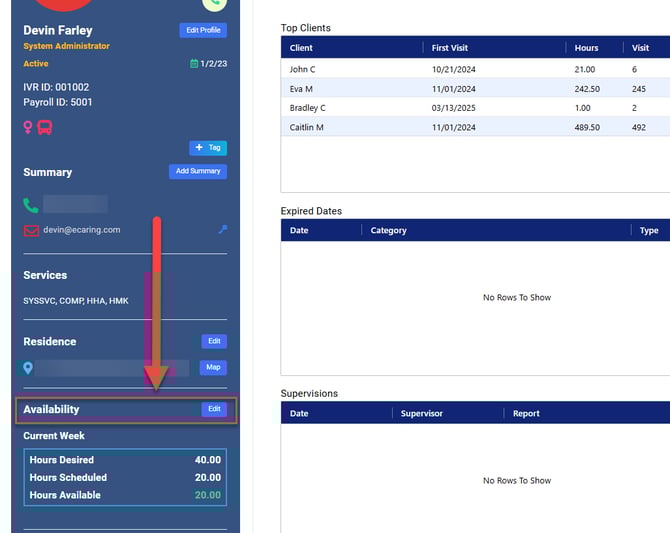Click the red bus transportation icon
The width and height of the screenshot is (670, 533).
point(45,128)
